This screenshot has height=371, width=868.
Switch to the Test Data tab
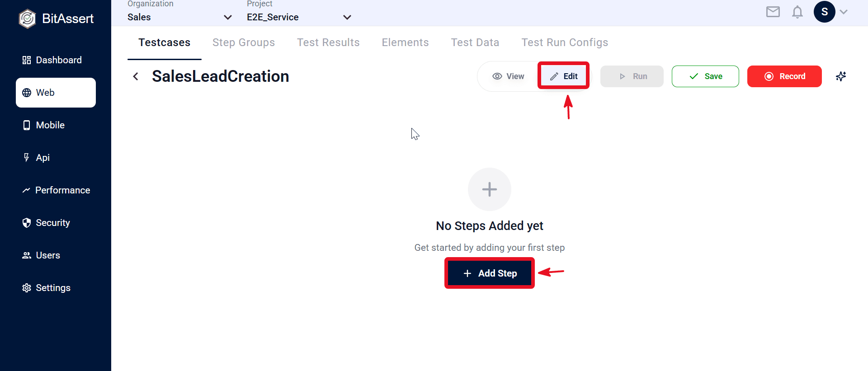tap(475, 42)
